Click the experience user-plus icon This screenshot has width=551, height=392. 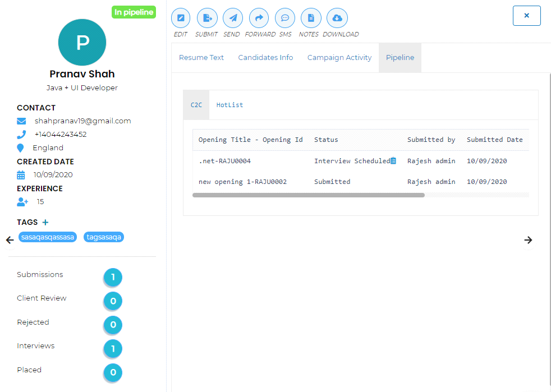point(22,202)
